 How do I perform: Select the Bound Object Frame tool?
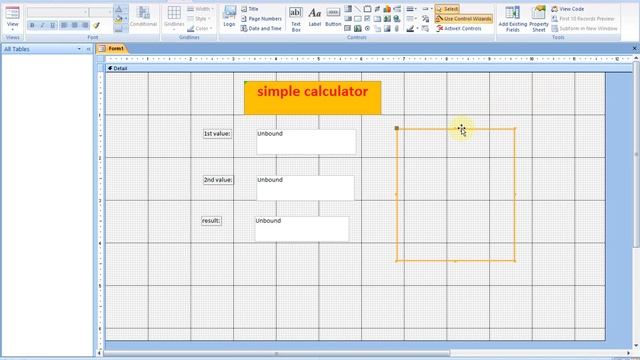(x=358, y=28)
